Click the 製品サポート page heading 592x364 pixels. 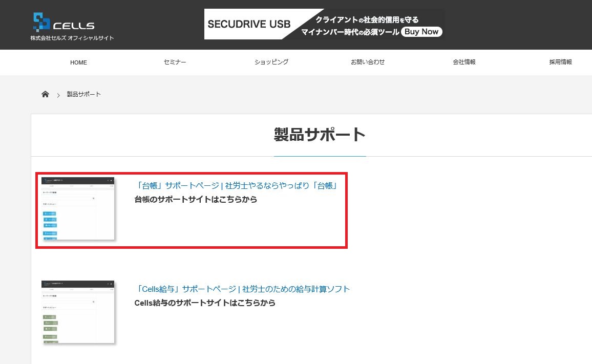pyautogui.click(x=320, y=135)
